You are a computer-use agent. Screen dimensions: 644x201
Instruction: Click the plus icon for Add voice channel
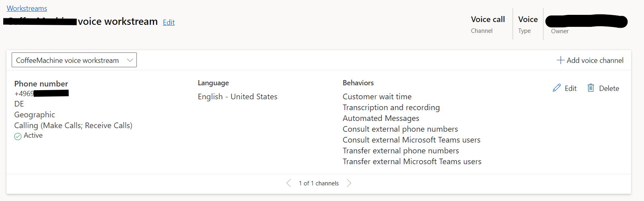[561, 60]
